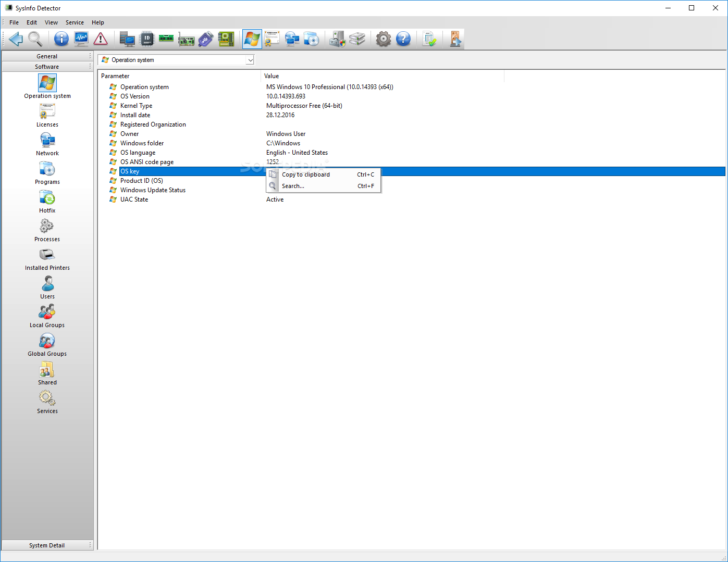Open Users in the sidebar
Image resolution: width=728 pixels, height=562 pixels.
[x=47, y=287]
